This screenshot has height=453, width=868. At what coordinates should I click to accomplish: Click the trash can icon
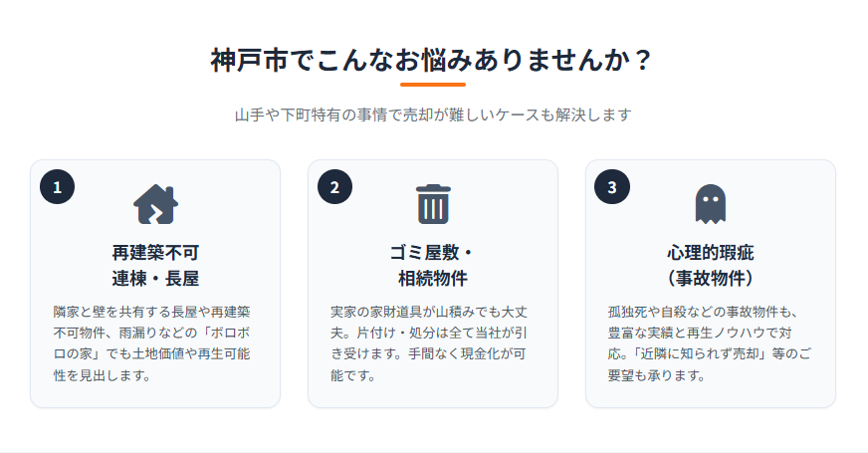pos(433,204)
